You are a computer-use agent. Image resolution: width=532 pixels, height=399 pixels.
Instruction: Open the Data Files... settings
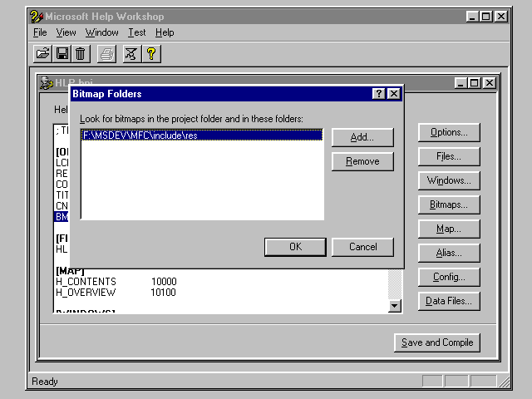[449, 301]
